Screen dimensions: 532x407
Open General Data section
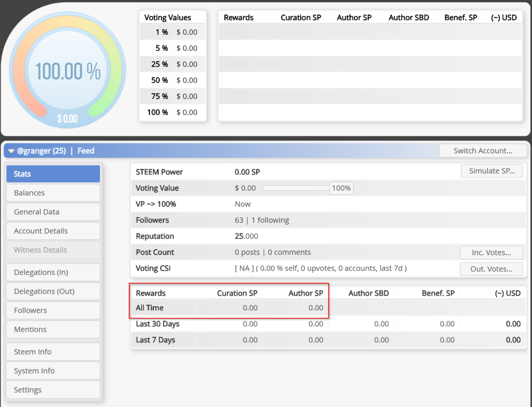tap(54, 212)
